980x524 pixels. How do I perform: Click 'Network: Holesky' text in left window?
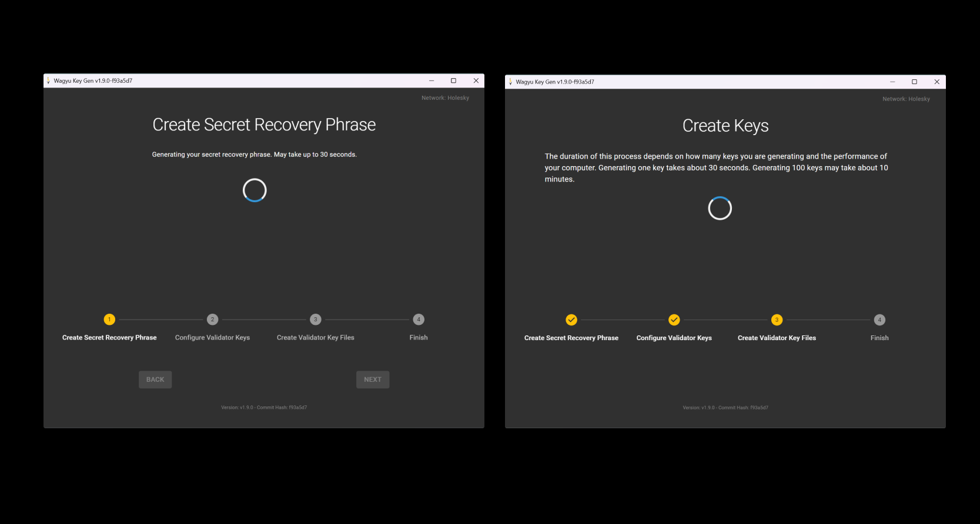tap(445, 98)
